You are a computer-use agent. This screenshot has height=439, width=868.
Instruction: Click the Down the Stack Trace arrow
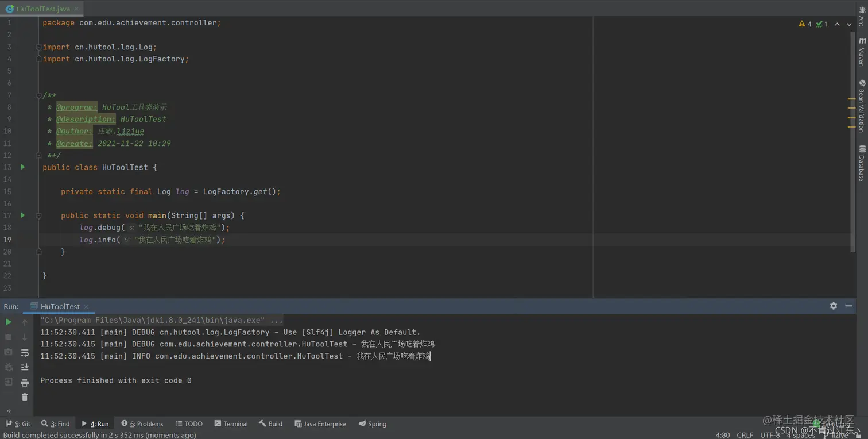[x=25, y=337]
